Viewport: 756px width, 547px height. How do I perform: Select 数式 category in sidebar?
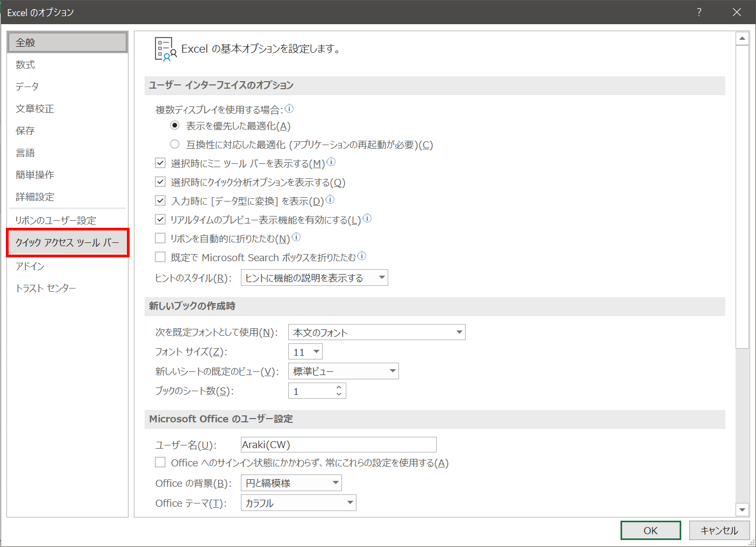(x=67, y=64)
